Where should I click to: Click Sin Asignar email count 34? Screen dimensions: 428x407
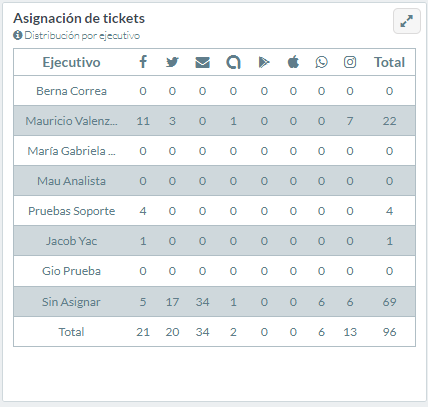coord(202,302)
